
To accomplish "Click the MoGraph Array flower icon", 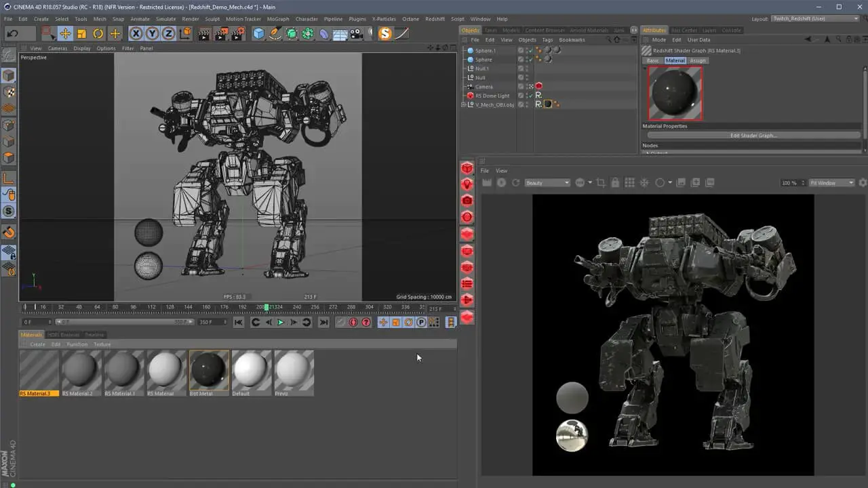I will click(307, 33).
